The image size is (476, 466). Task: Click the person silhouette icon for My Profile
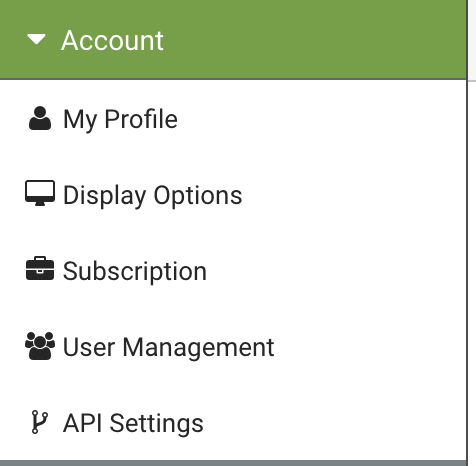pyautogui.click(x=40, y=118)
